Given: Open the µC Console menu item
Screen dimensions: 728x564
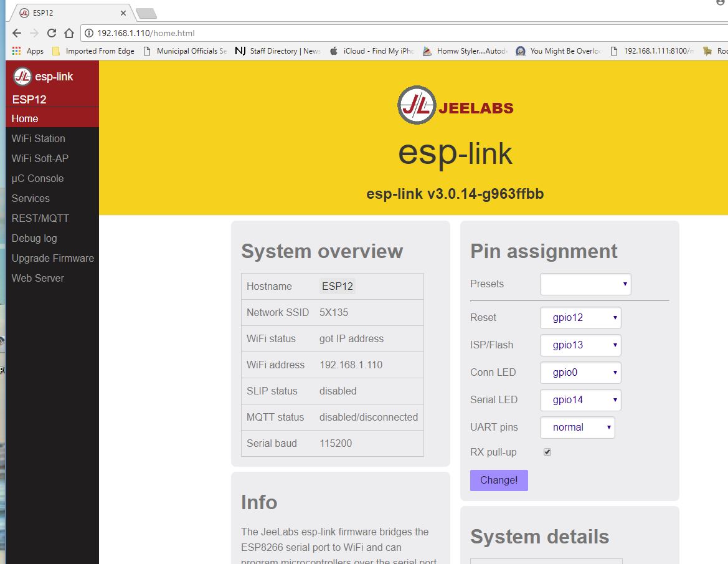Looking at the screenshot, I should click(37, 178).
